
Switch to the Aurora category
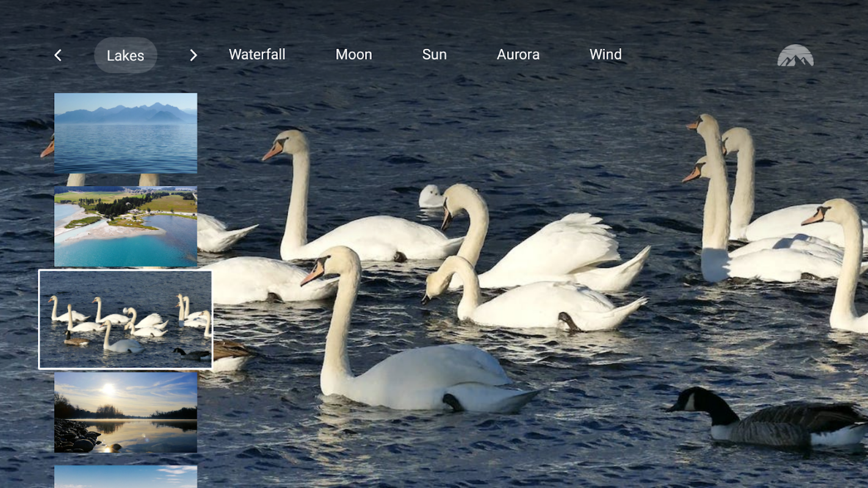(x=518, y=54)
